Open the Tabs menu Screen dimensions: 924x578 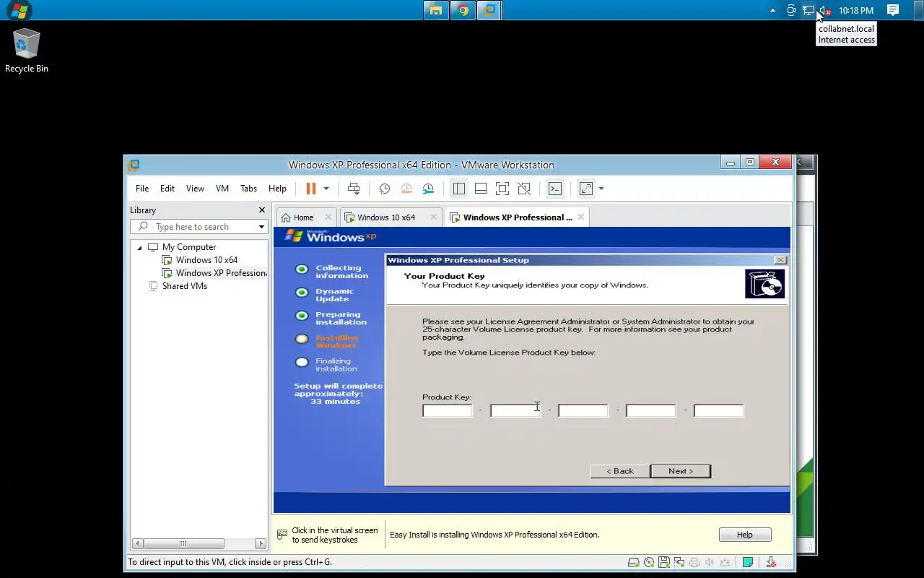click(x=249, y=189)
